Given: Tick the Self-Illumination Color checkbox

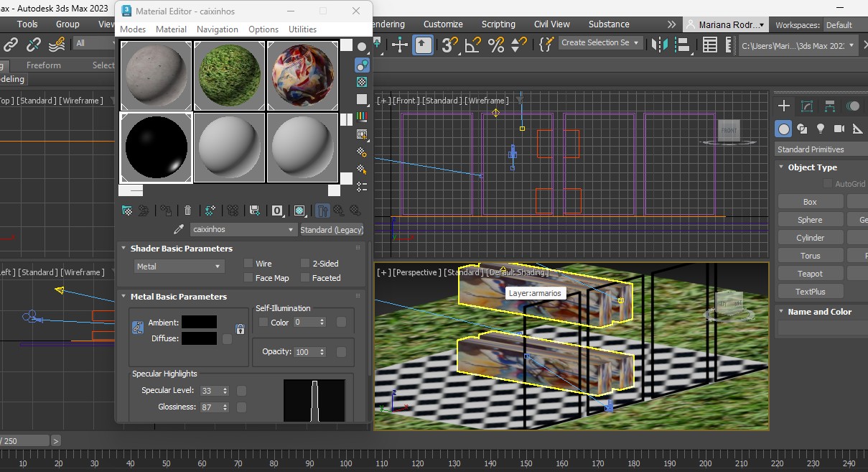Looking at the screenshot, I should point(263,323).
